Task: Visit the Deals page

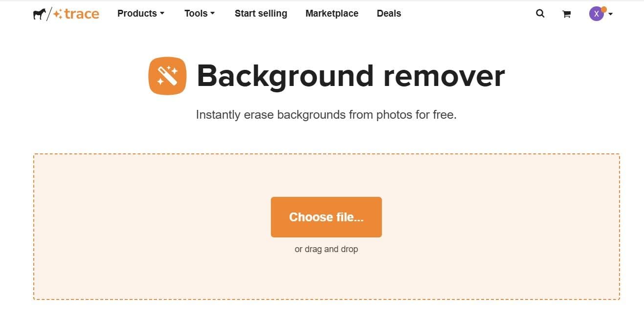Action: pyautogui.click(x=389, y=14)
